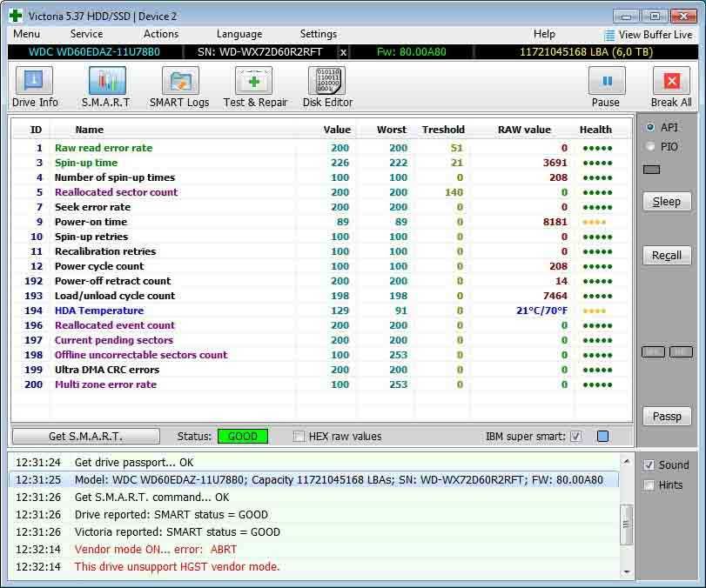Click the View Buffer Live icon

pyautogui.click(x=609, y=35)
